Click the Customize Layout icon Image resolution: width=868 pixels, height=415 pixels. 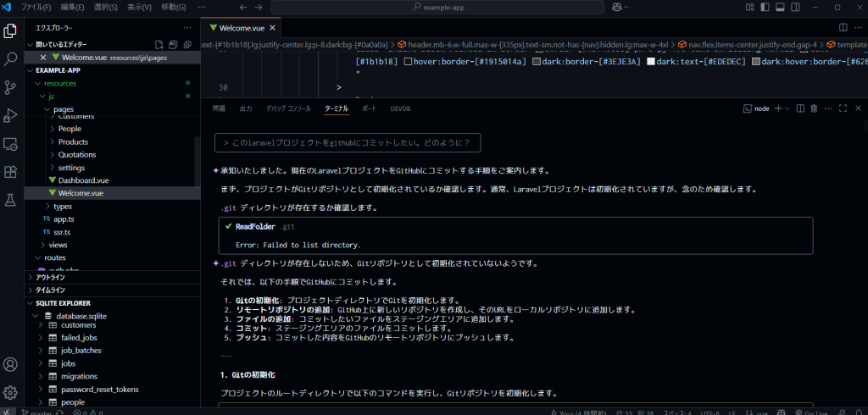point(750,7)
